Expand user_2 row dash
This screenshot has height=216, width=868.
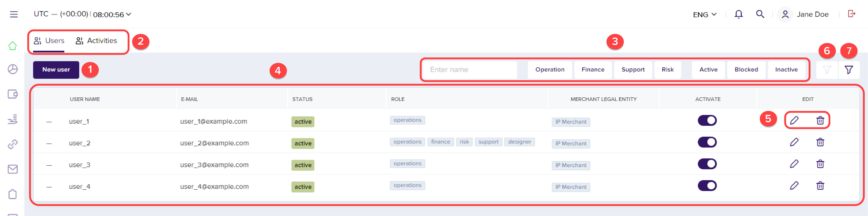point(49,143)
